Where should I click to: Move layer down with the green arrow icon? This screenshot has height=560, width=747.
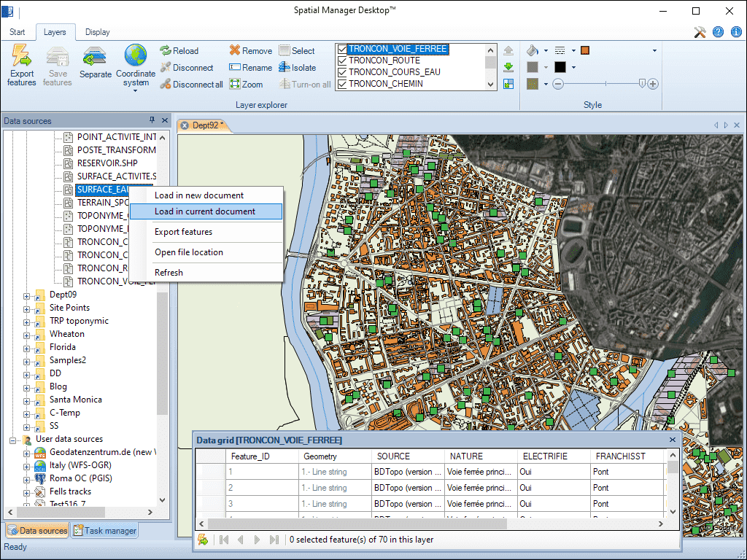[508, 67]
